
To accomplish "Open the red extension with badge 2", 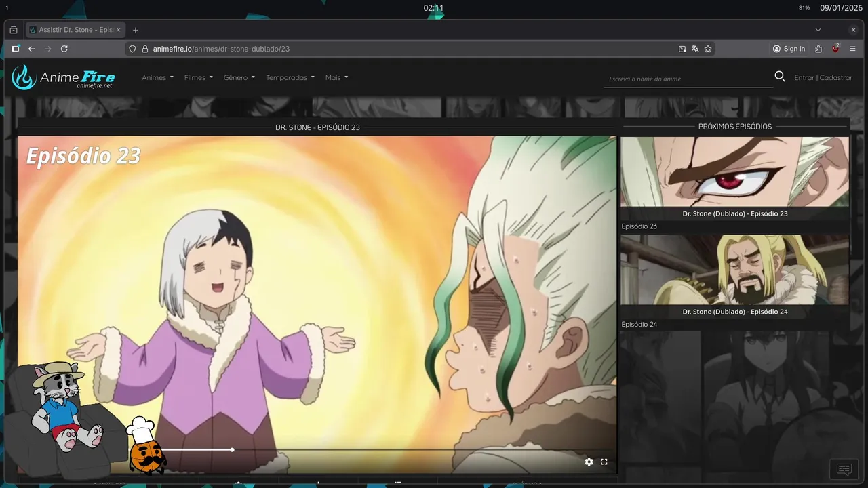I will tap(835, 48).
